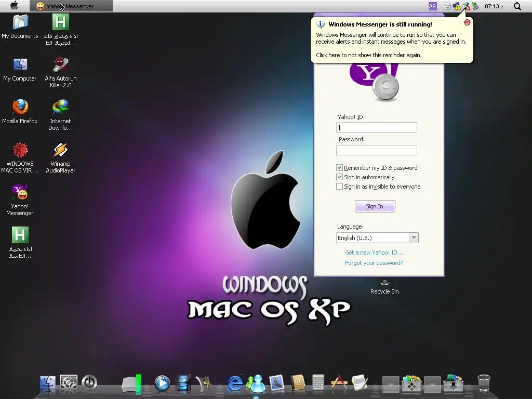Toggle the Sign in automatically checkbox
Screen dimensions: 532x399
[339, 177]
